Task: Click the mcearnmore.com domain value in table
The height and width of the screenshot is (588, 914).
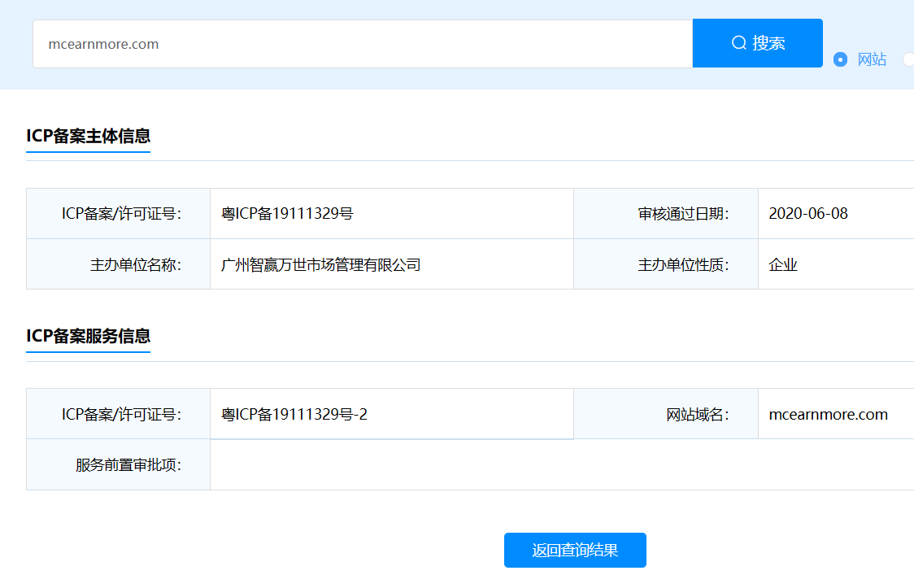Action: (828, 414)
